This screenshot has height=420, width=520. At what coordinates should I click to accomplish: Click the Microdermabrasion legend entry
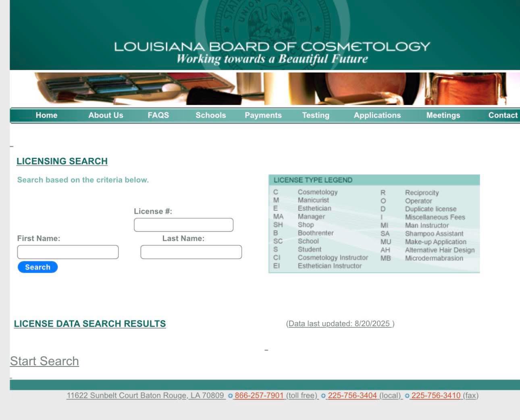click(434, 258)
